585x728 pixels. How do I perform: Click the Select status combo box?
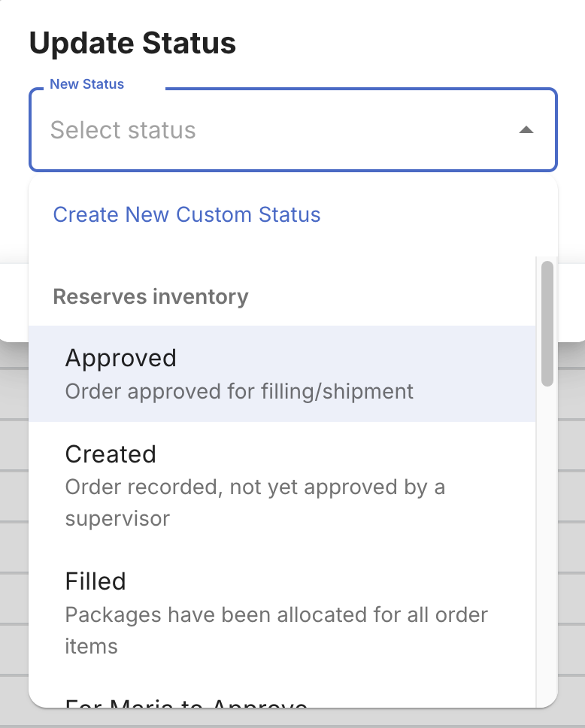click(293, 129)
